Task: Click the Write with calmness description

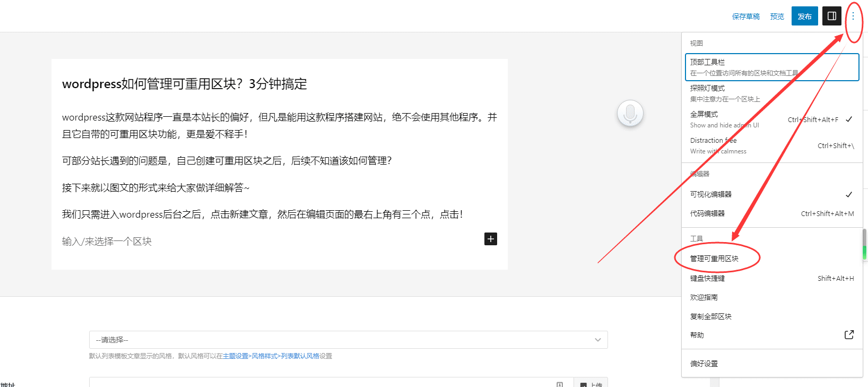Action: [x=718, y=151]
